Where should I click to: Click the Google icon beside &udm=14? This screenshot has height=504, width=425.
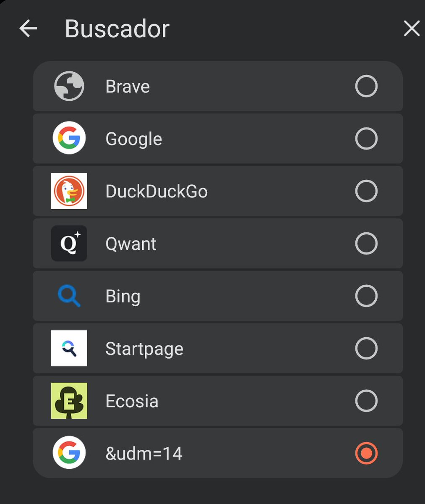69,453
